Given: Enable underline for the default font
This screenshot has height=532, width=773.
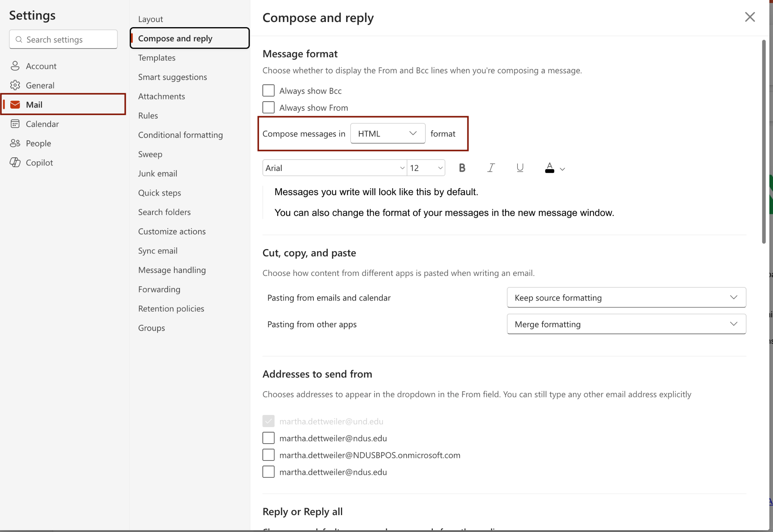Looking at the screenshot, I should (x=520, y=168).
